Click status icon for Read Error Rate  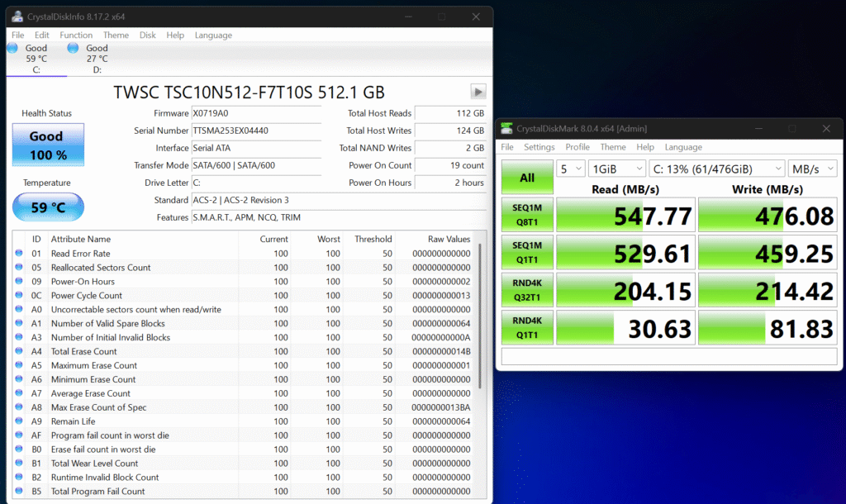click(19, 254)
